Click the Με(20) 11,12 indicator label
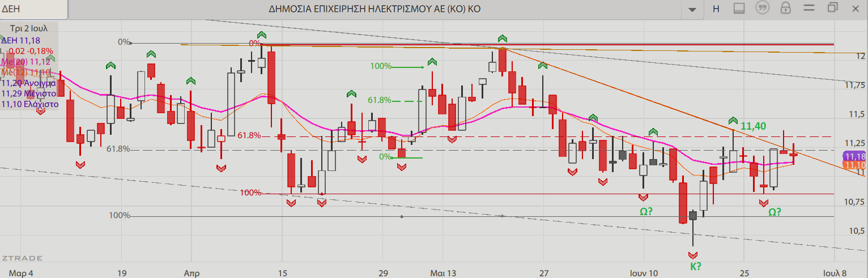868x278 pixels. click(26, 62)
